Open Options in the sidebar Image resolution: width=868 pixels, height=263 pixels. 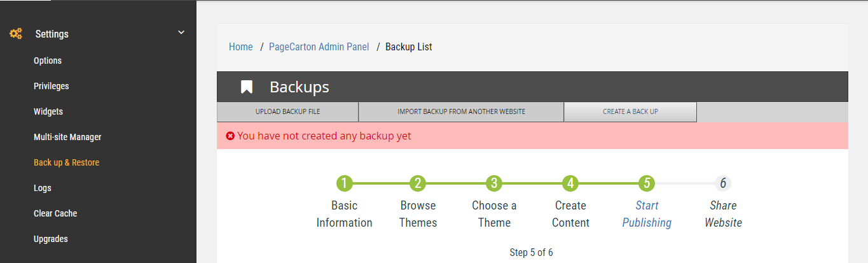click(48, 60)
